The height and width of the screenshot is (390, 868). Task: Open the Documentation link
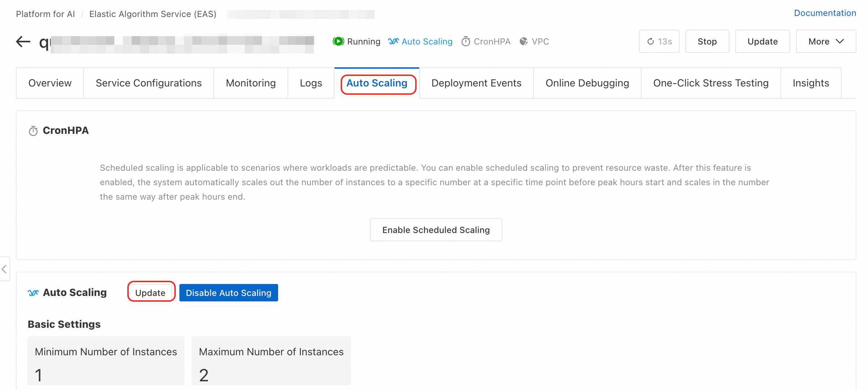tap(825, 13)
